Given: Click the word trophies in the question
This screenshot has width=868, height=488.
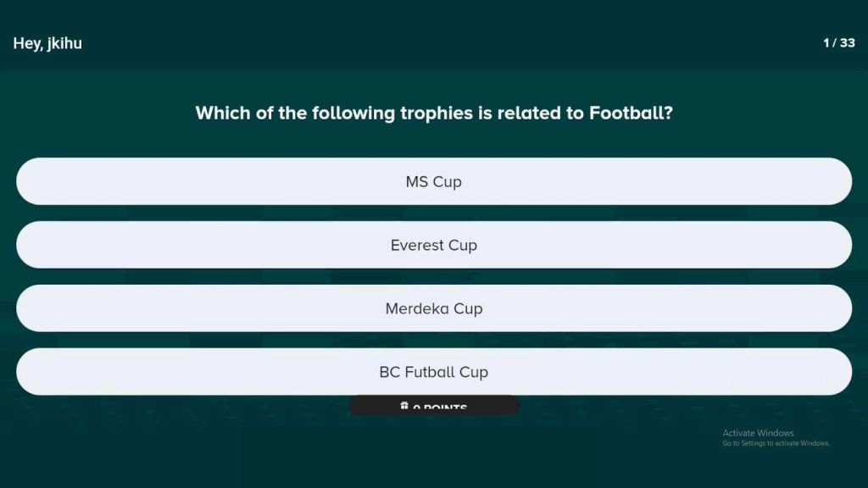Looking at the screenshot, I should [x=437, y=114].
